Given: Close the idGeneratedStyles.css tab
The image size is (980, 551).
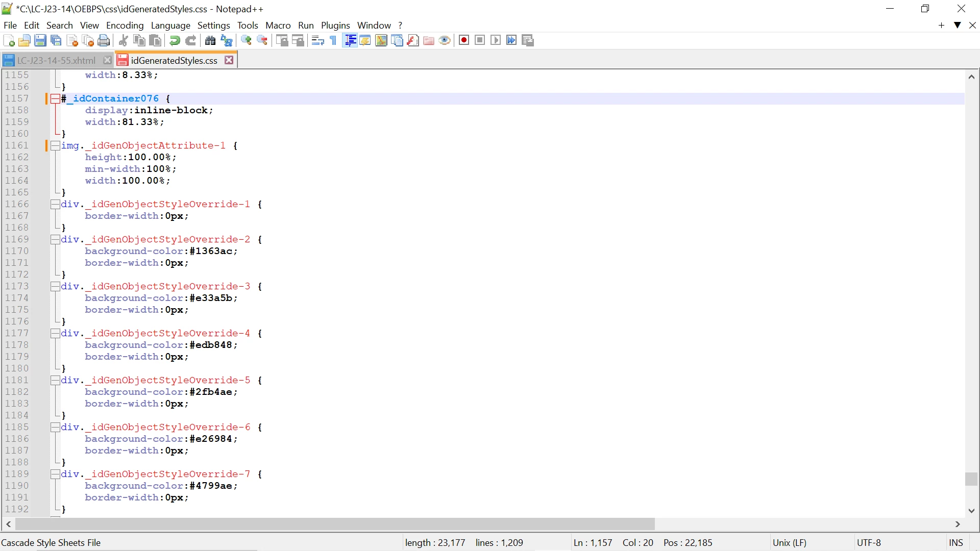Looking at the screenshot, I should point(229,60).
